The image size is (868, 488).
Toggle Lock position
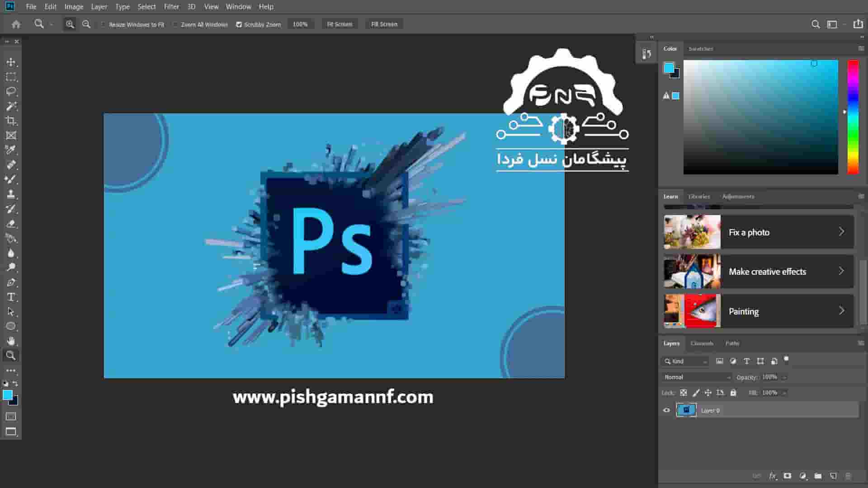coord(708,393)
